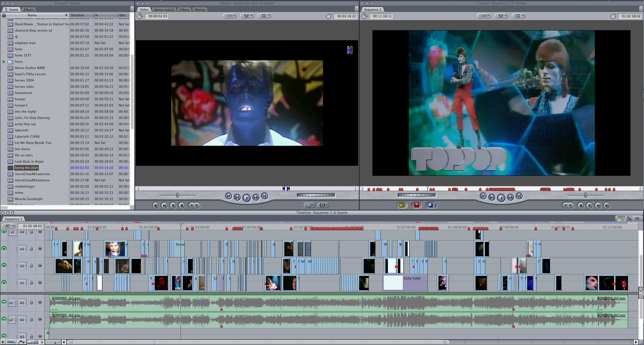The height and width of the screenshot is (345, 644).
Task: Open Canvas playhead sync dropdown
Action: (x=501, y=16)
